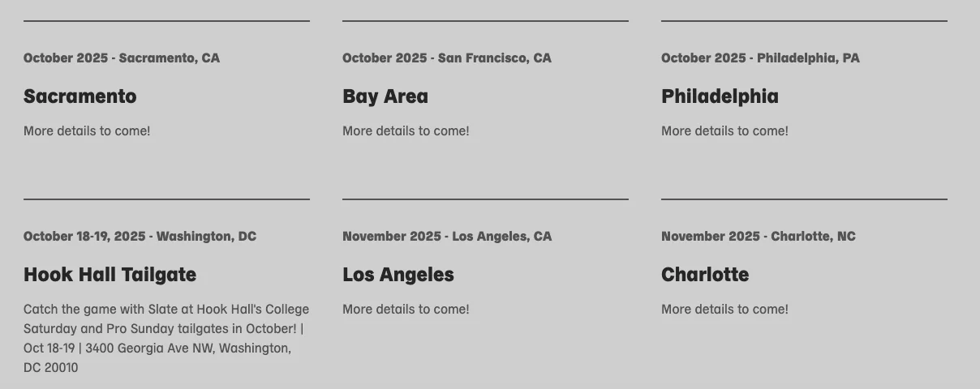Screen dimensions: 980x389
Task: Open the Charlotte event title
Action: coord(704,275)
